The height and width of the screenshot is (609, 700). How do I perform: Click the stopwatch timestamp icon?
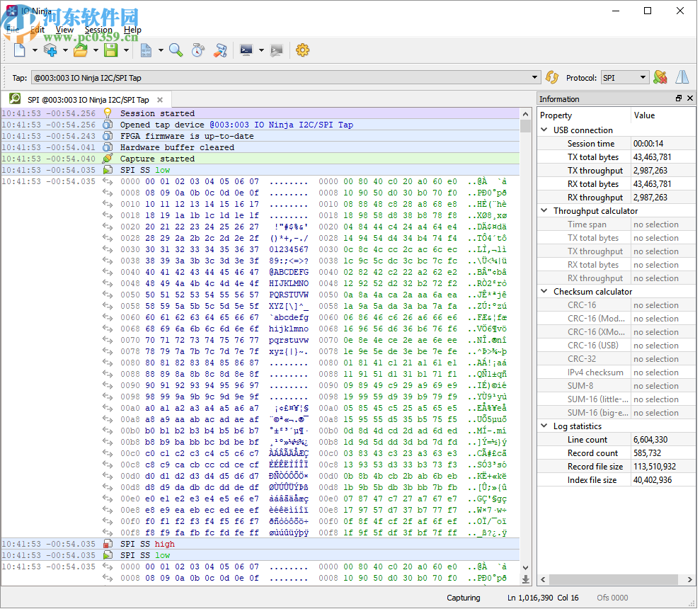tap(198, 50)
